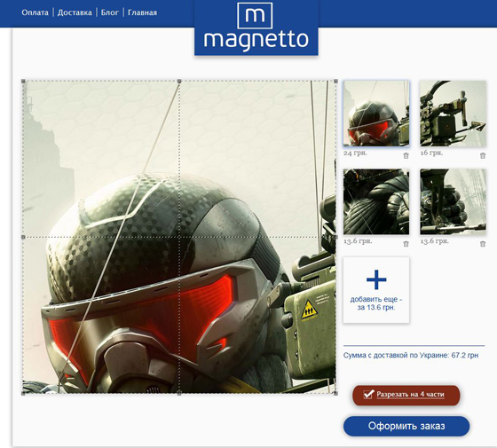Click the price label 16 грн.
This screenshot has width=497, height=448.
tap(431, 153)
